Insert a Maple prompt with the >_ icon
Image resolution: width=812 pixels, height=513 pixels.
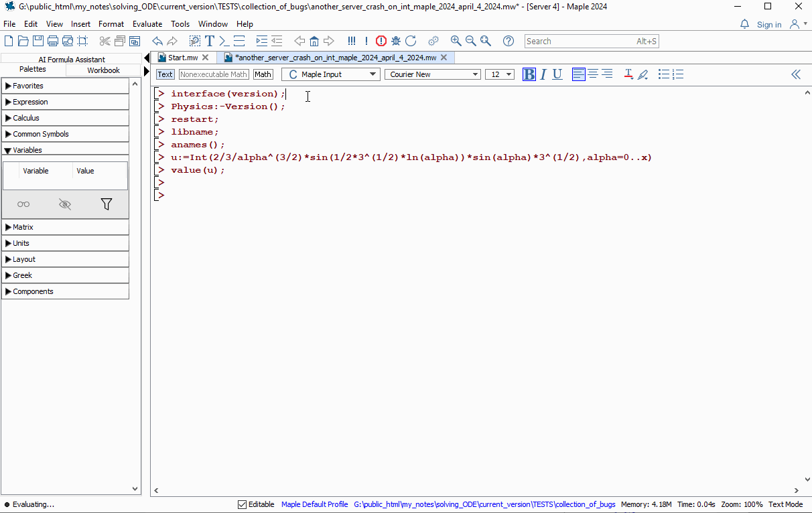pos(224,41)
